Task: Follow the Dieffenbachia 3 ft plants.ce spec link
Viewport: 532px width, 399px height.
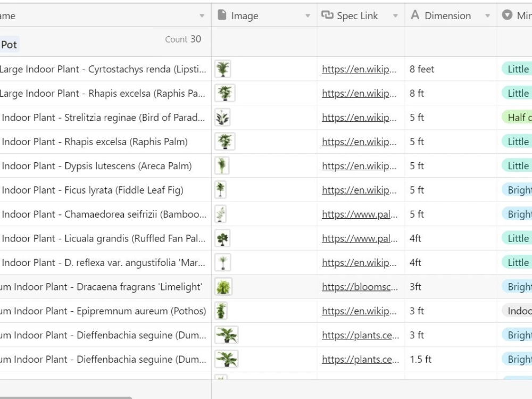Action: [x=360, y=335]
